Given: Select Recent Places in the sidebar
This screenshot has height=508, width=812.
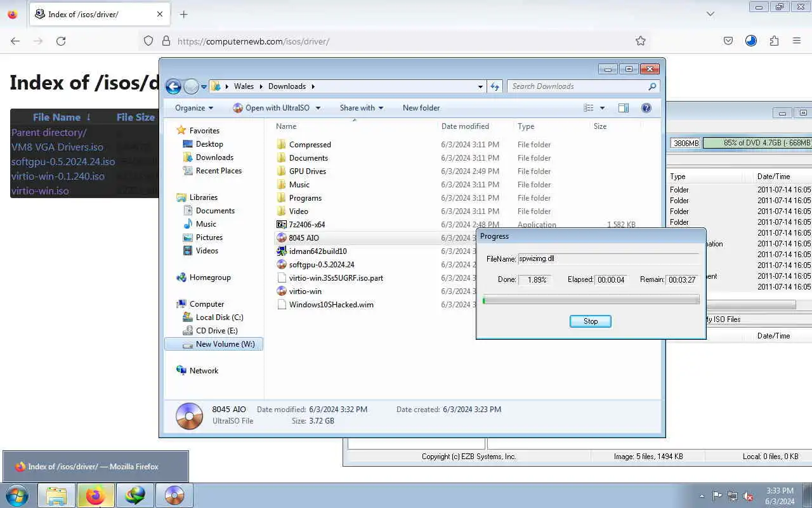Looking at the screenshot, I should coord(218,171).
